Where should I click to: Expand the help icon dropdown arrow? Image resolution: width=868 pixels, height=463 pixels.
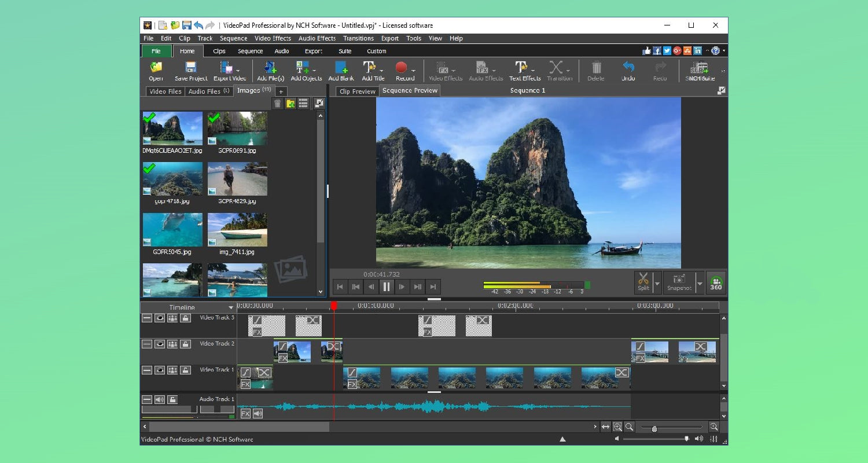pos(723,51)
